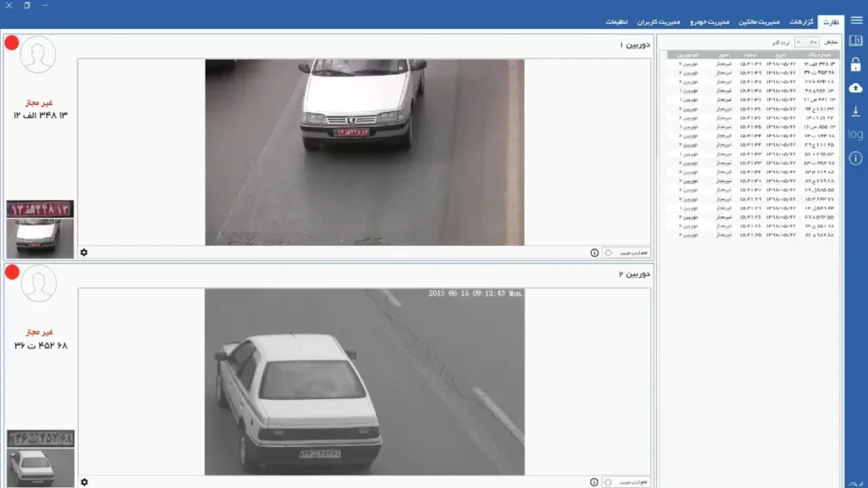
Task: Select camera 2 car snapshot thumbnail
Action: [x=41, y=468]
